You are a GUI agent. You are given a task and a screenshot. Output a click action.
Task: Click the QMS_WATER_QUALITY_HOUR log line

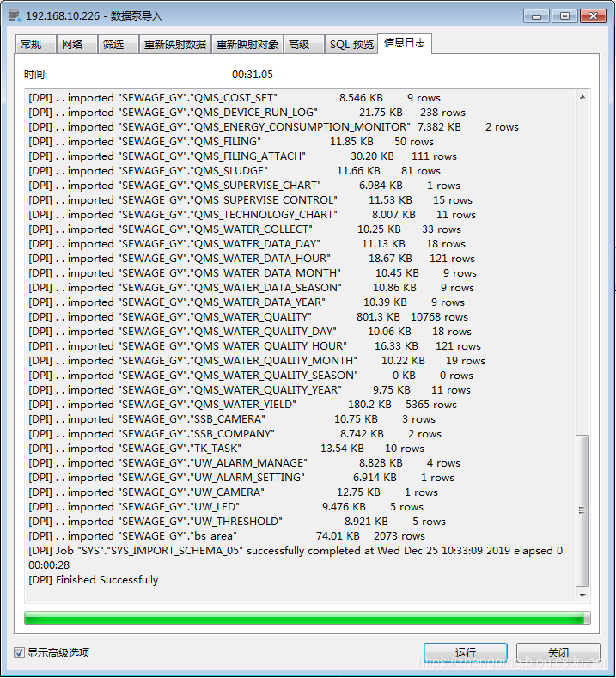(x=254, y=346)
